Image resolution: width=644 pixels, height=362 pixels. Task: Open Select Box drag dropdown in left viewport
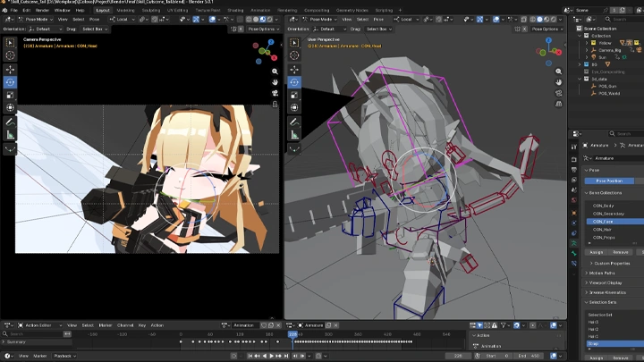(x=95, y=29)
